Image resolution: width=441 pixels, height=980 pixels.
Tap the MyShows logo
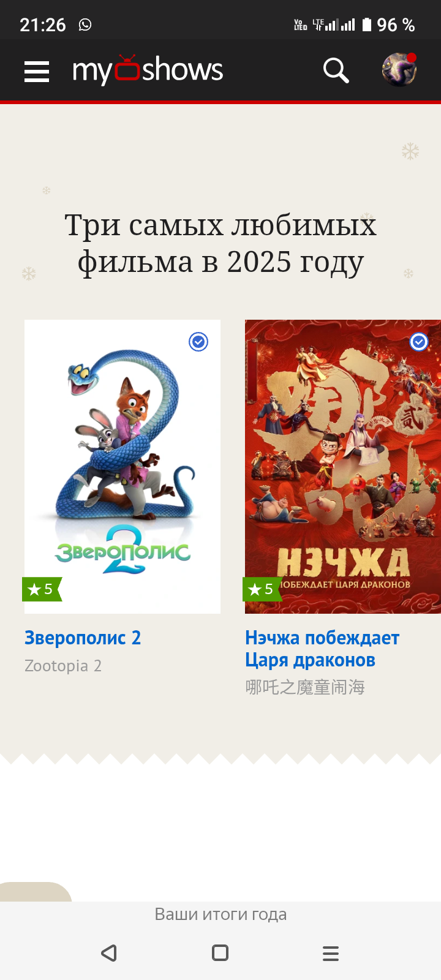point(148,69)
